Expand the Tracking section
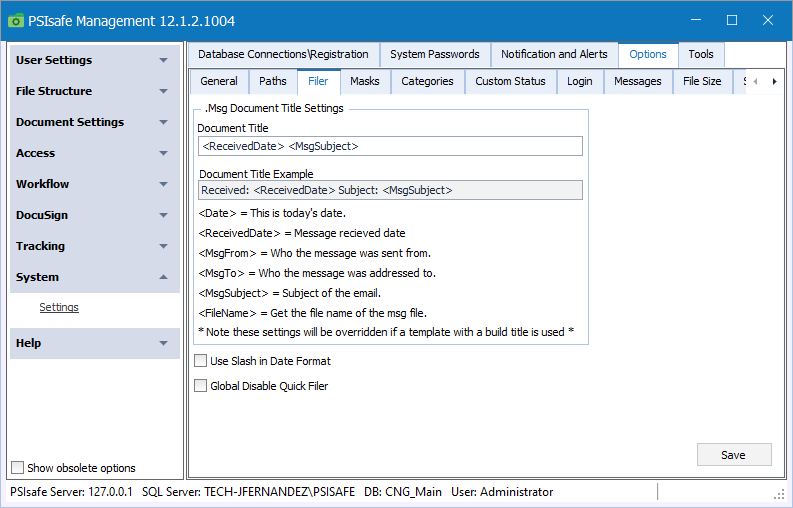The image size is (793, 508). pyautogui.click(x=95, y=246)
